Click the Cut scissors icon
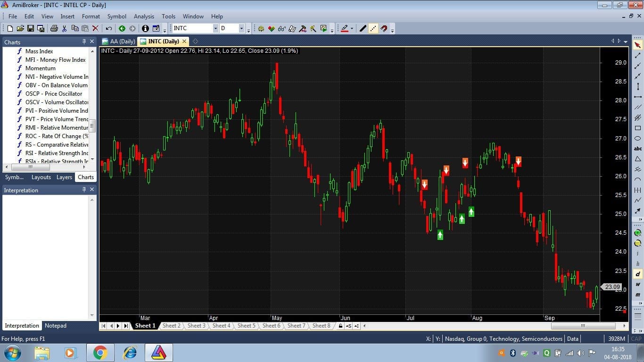The image size is (644, 362). (x=64, y=28)
